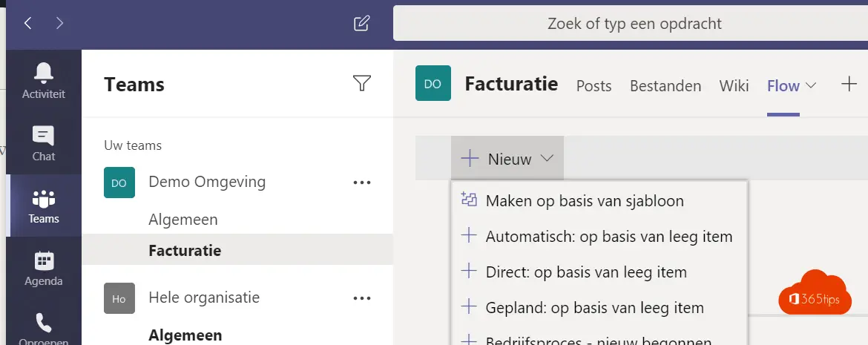
Task: Click the search command input field
Action: (x=631, y=23)
